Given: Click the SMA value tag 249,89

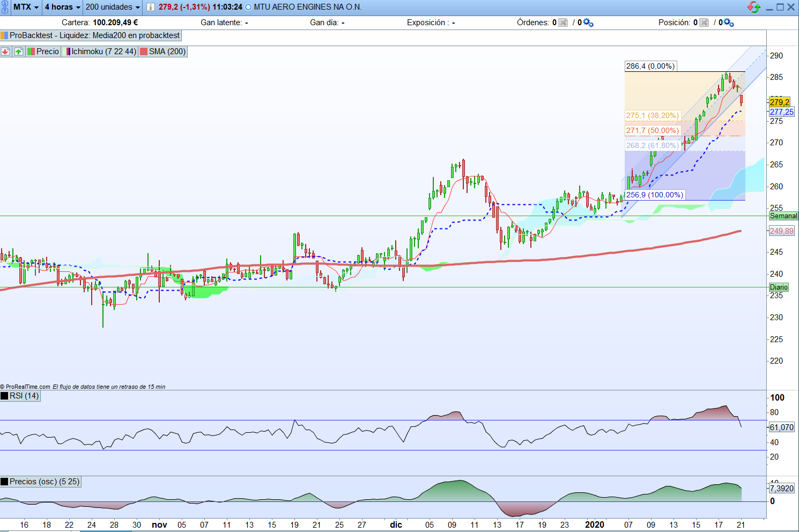Looking at the screenshot, I should click(782, 231).
